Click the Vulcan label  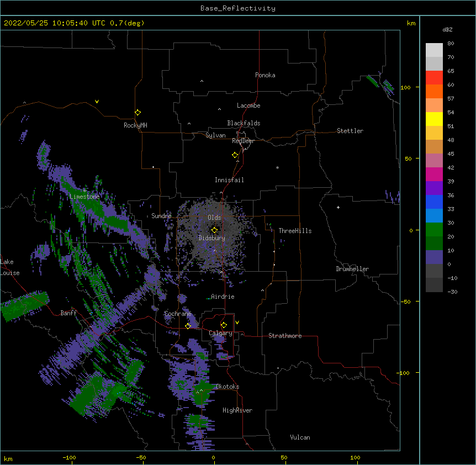coord(300,437)
